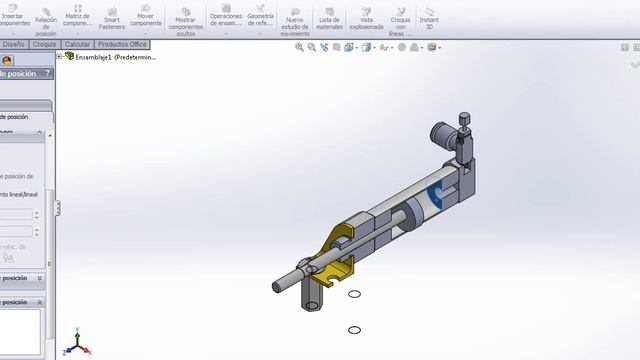
Task: Click Section view icon
Action: [336, 47]
